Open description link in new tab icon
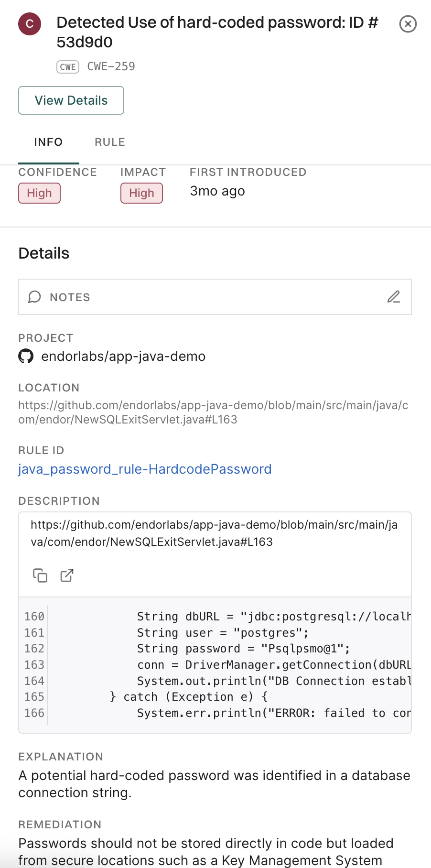Viewport: 431px width, 868px height. [x=67, y=575]
